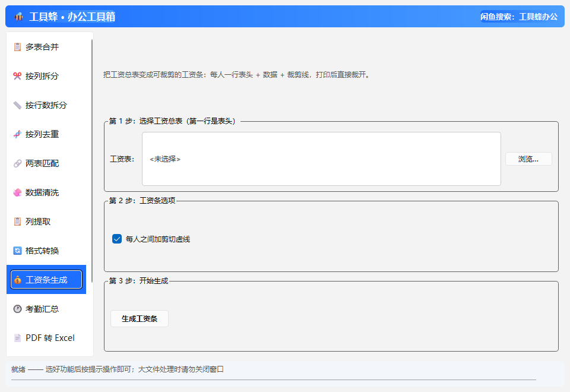Click the 工具蜂 • 办公工具箱 title text
The width and height of the screenshot is (570, 392).
pyautogui.click(x=72, y=17)
